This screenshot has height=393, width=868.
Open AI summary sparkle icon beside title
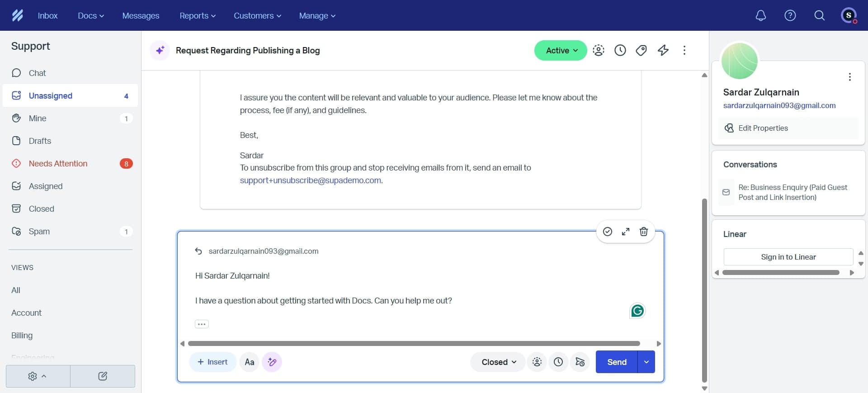click(160, 50)
